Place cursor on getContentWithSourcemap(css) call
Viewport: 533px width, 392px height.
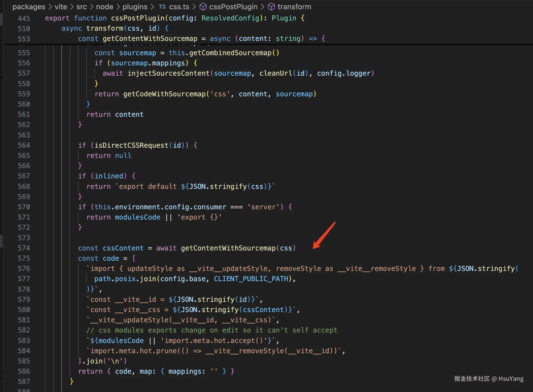(228, 248)
